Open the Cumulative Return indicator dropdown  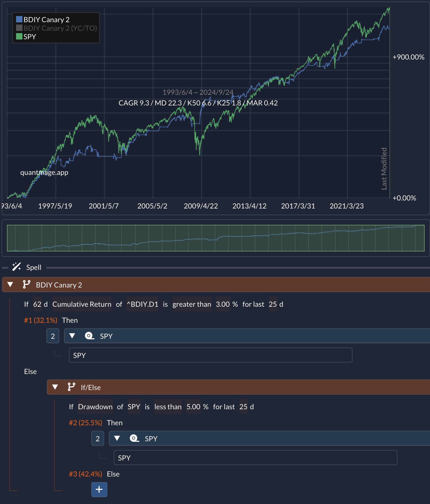(82, 304)
